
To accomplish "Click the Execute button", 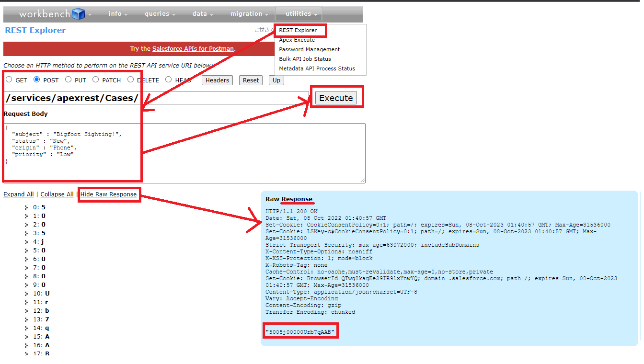I will 336,97.
